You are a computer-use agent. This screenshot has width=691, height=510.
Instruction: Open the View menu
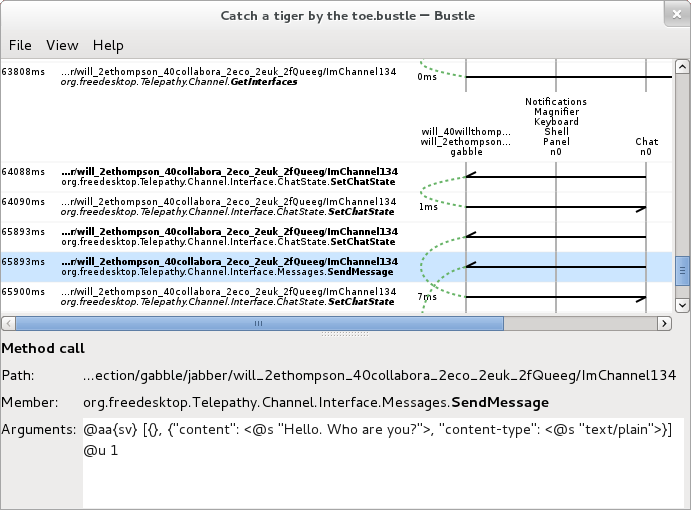pos(62,45)
